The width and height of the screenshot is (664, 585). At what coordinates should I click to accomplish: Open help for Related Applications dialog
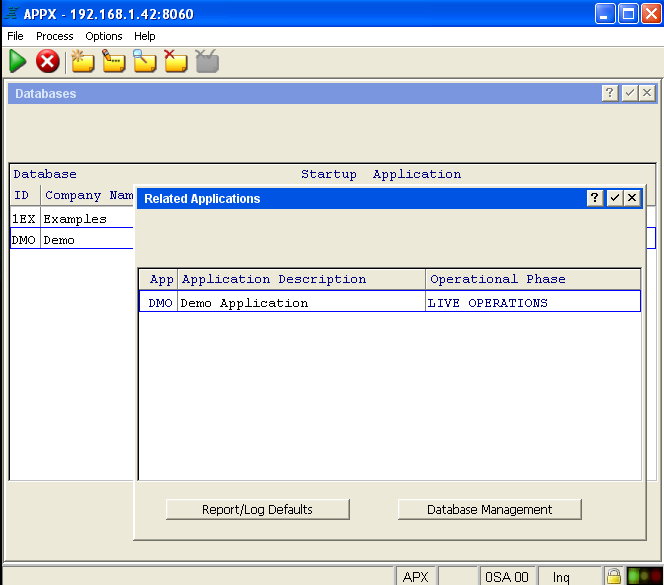tap(595, 198)
